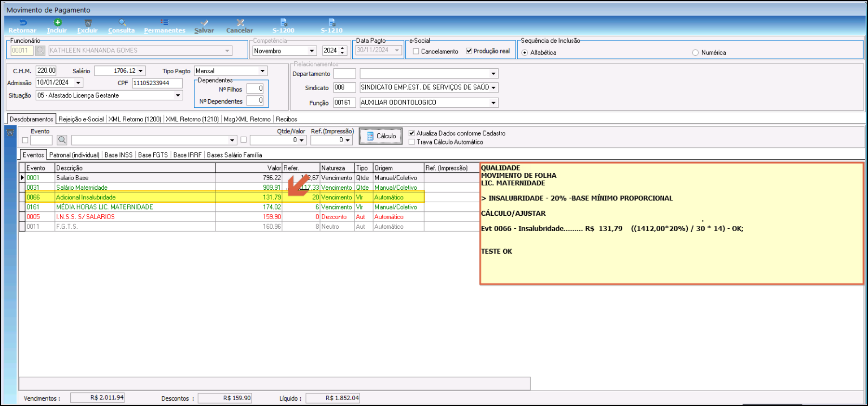
Task: Open the Tipo Pagto dropdown
Action: tap(263, 71)
